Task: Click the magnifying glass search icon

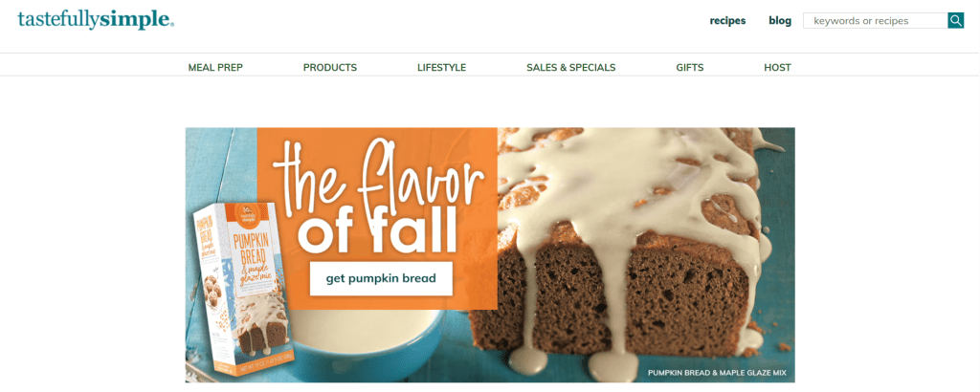Action: coord(956,21)
